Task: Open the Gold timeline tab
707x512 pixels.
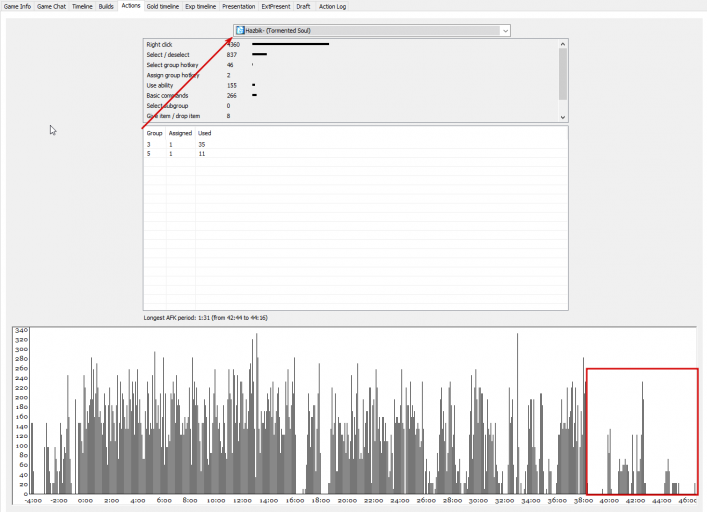Action: pos(163,6)
